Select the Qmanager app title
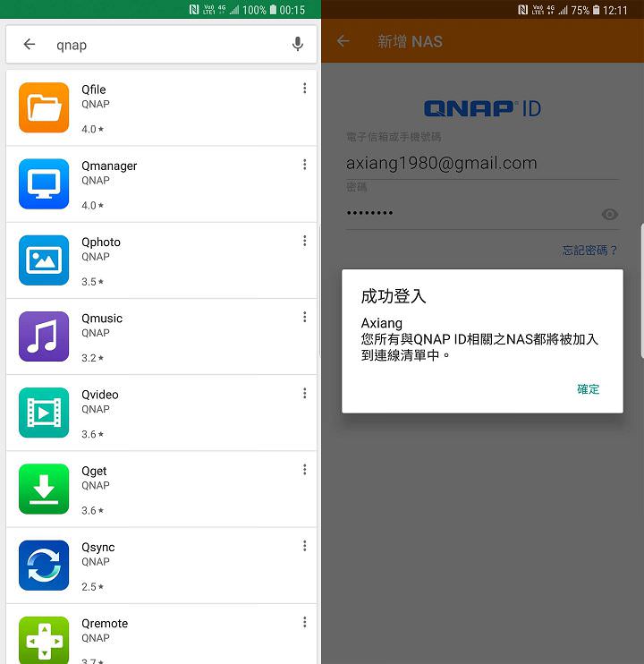 click(109, 166)
